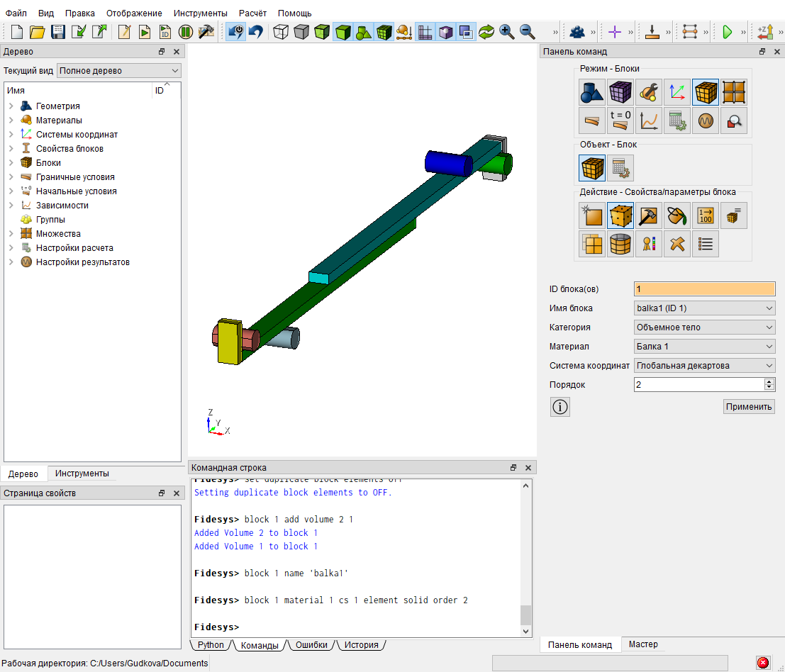The height and width of the screenshot is (672, 785).
Task: Toggle the power arrow toolbar button
Action: [236, 32]
